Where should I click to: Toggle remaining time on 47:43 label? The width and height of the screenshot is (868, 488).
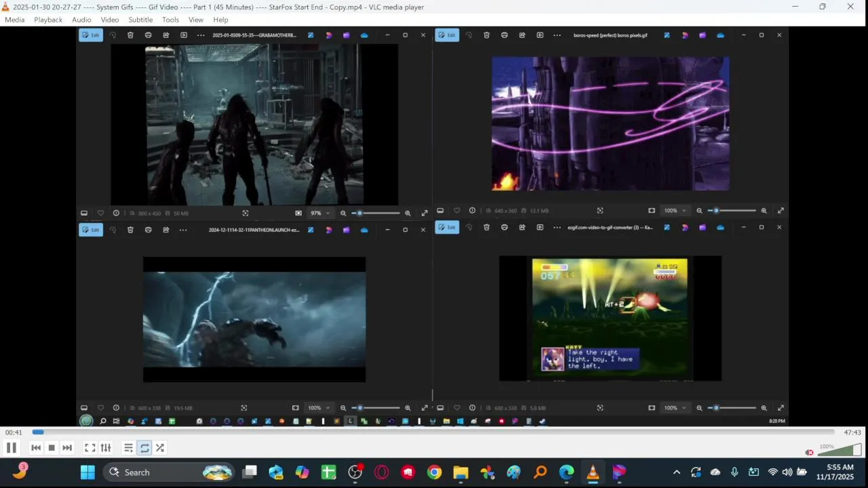tap(852, 432)
